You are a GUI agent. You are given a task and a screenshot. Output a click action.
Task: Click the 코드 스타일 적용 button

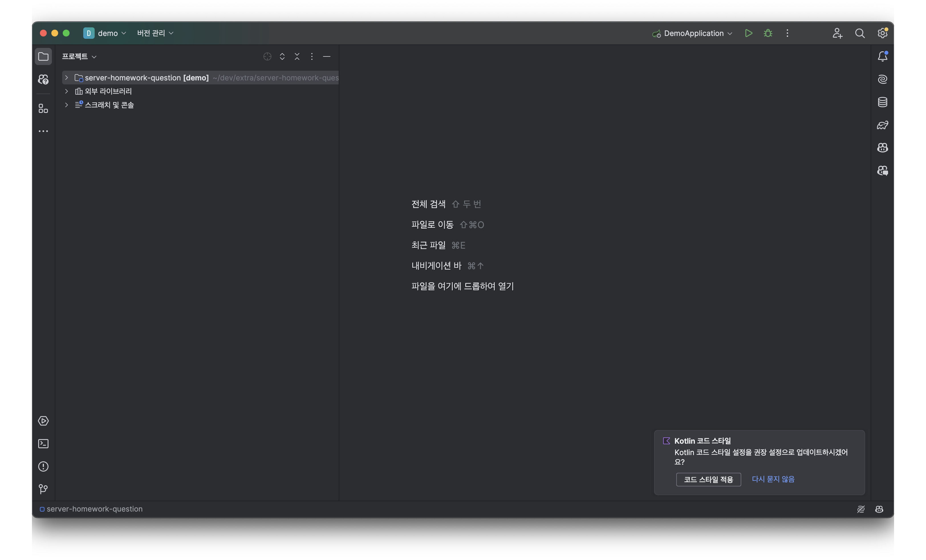(x=708, y=480)
